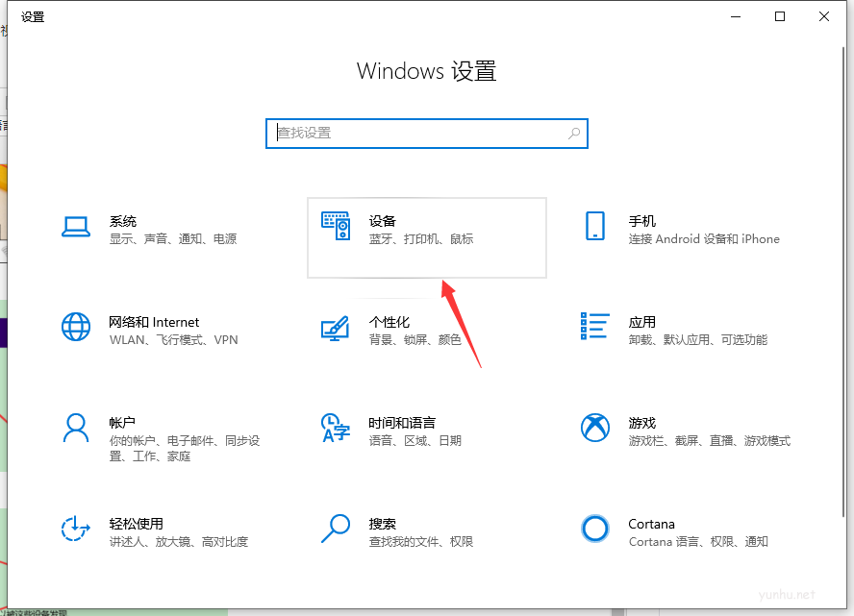
Task: Click the 设置 window title text
Action: (33, 17)
